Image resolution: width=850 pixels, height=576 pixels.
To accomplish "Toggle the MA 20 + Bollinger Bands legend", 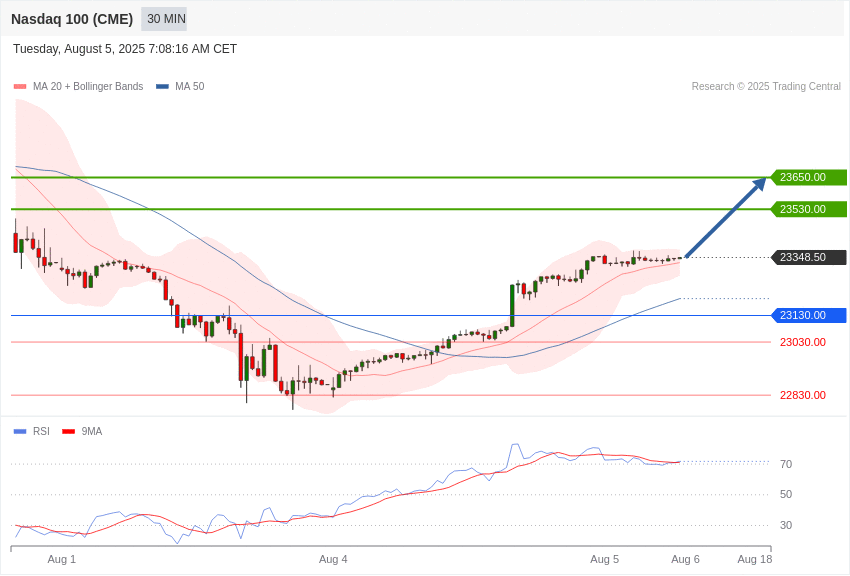I will [78, 86].
